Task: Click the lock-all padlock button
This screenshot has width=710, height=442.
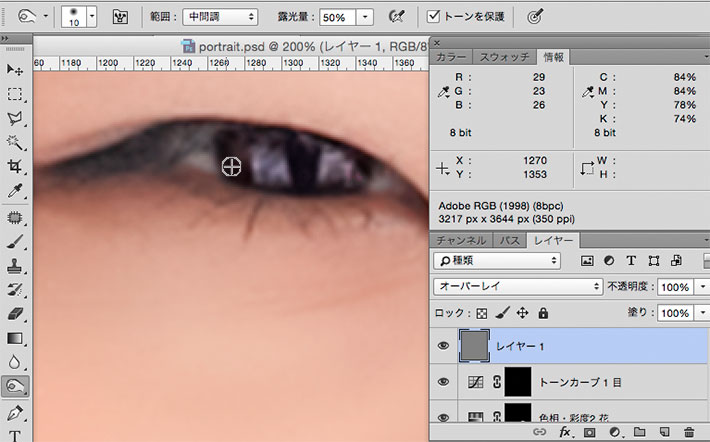Action: tap(543, 313)
